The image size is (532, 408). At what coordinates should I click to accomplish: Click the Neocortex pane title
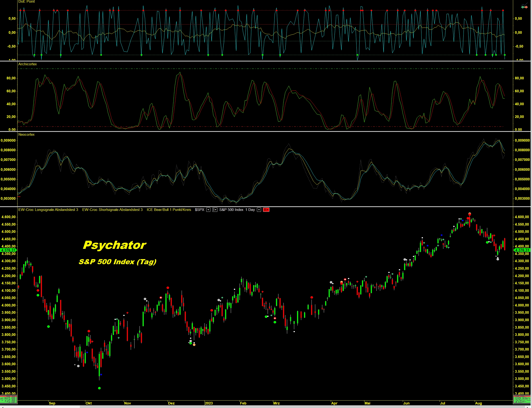[26, 135]
